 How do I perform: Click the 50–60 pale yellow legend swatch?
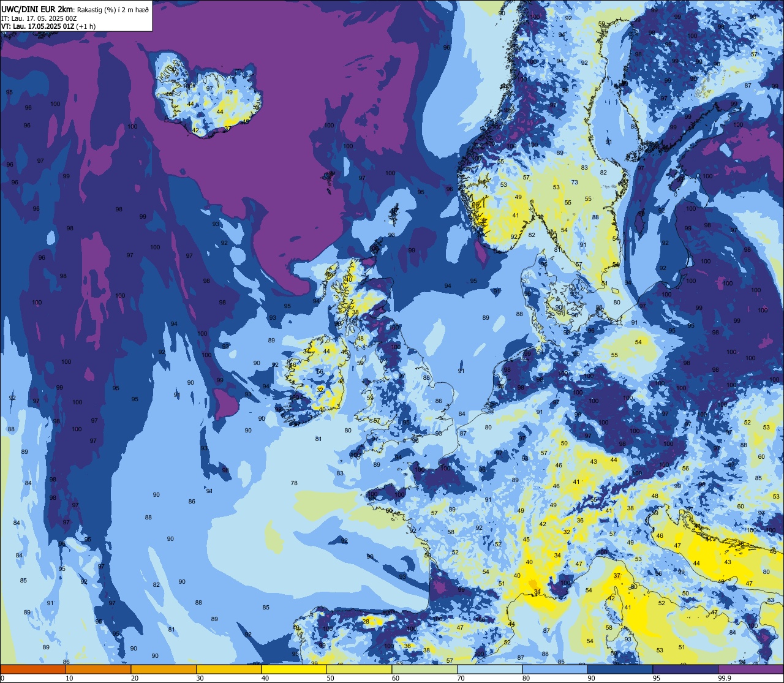coord(359,669)
